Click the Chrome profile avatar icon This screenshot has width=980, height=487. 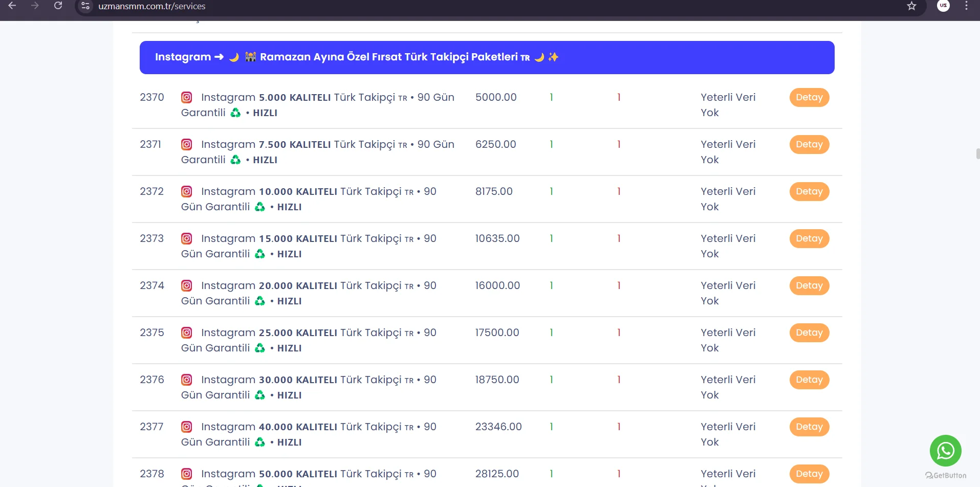(x=943, y=6)
